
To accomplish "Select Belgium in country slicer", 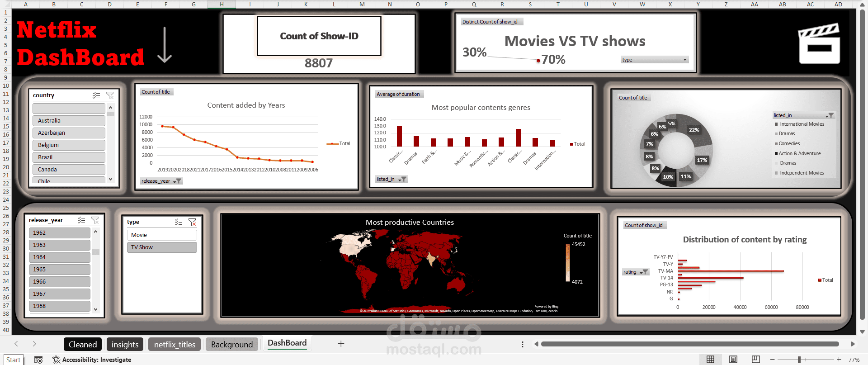I will coord(69,145).
